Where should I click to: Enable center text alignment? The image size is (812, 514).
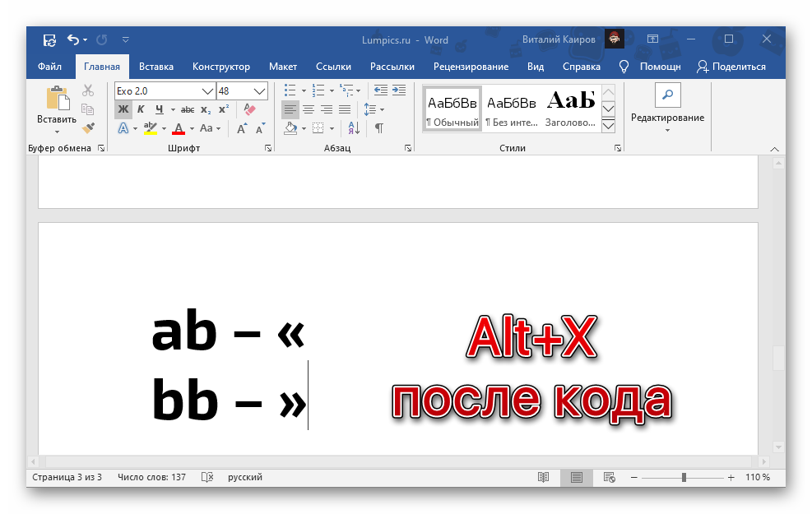pyautogui.click(x=309, y=109)
